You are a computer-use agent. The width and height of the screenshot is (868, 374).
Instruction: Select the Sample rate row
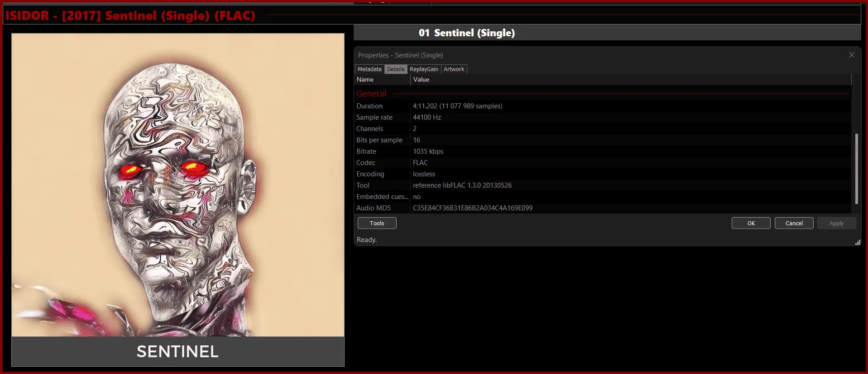click(x=603, y=117)
